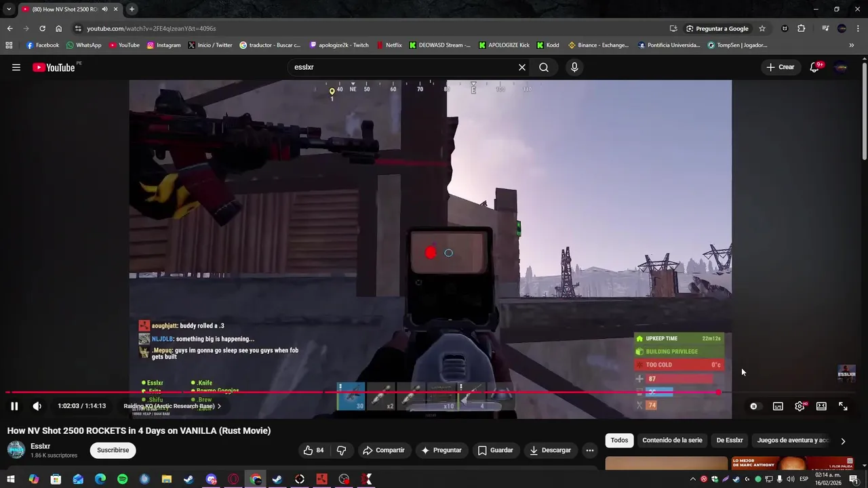Open tab search dropdown arrow
Image resolution: width=868 pixels, height=488 pixels.
tap(9, 9)
